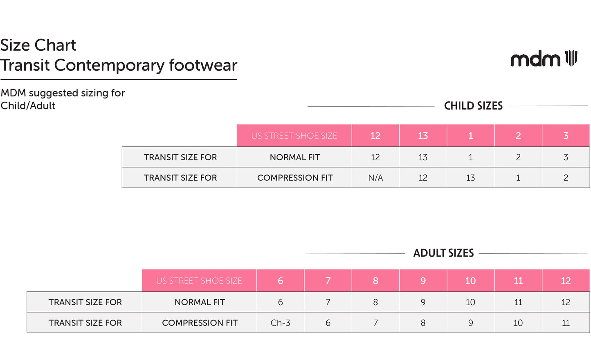Select adult street shoe size 10 header
This screenshot has height=364, width=591.
[x=470, y=281]
